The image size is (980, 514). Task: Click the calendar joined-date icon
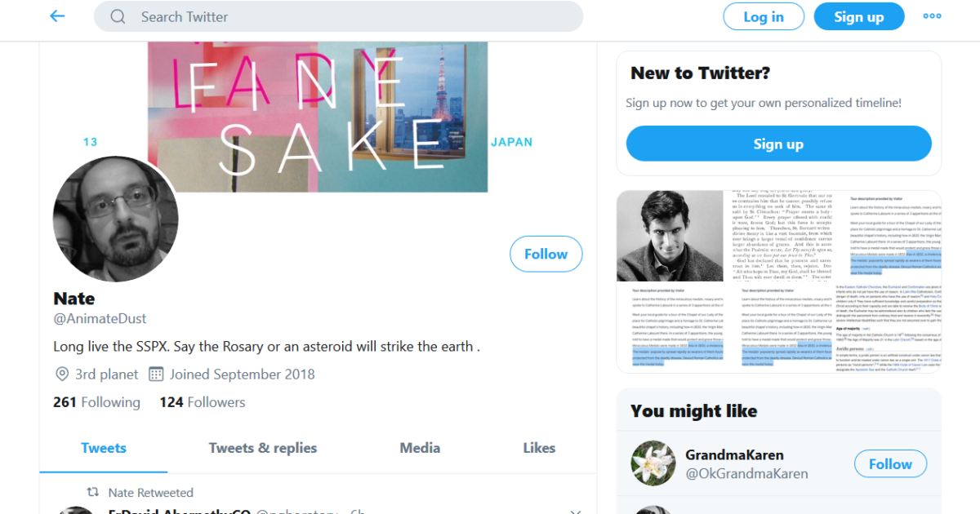156,374
